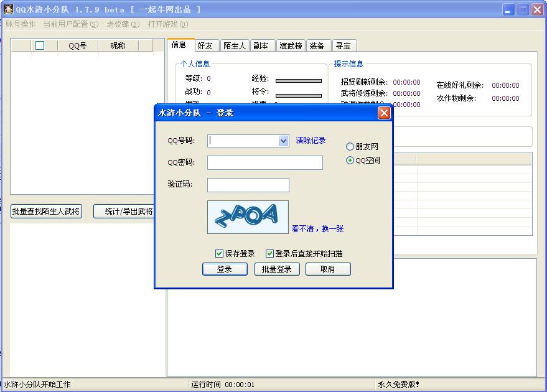Open the 老板键 menu
This screenshot has width=547, height=392.
pyautogui.click(x=123, y=24)
